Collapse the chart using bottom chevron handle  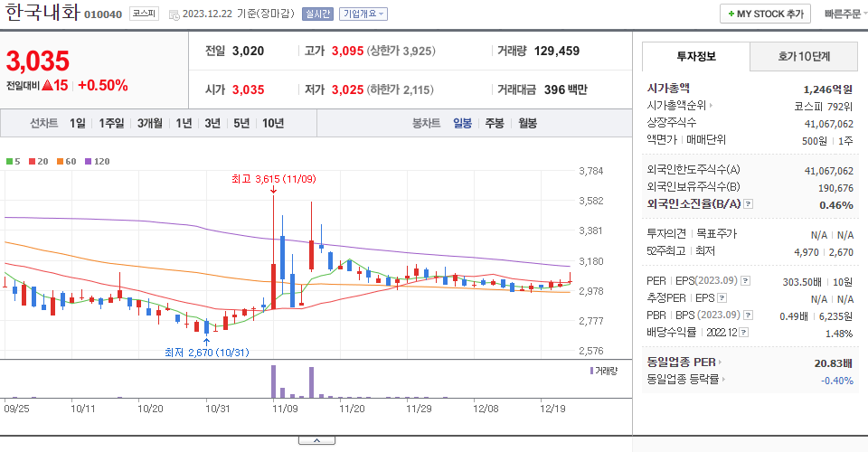tap(316, 440)
